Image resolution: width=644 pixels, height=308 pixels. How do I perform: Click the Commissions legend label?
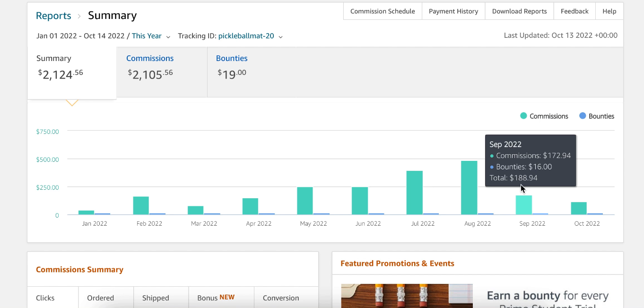(549, 116)
